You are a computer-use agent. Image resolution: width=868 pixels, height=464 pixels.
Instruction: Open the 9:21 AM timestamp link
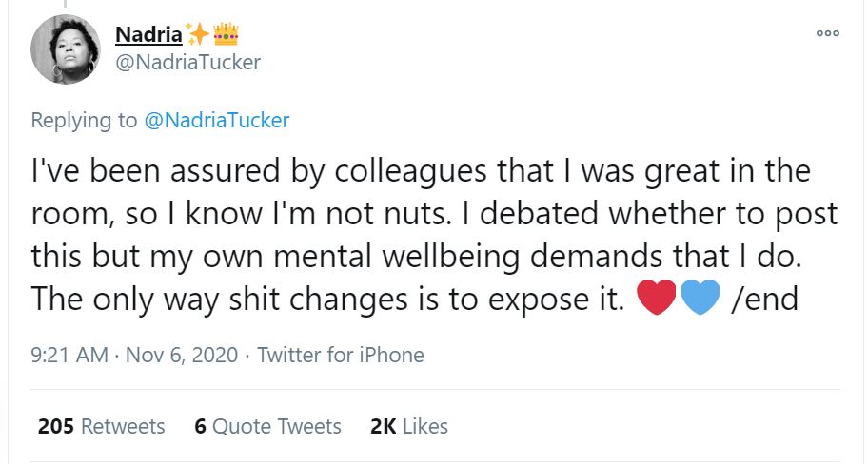[x=68, y=355]
